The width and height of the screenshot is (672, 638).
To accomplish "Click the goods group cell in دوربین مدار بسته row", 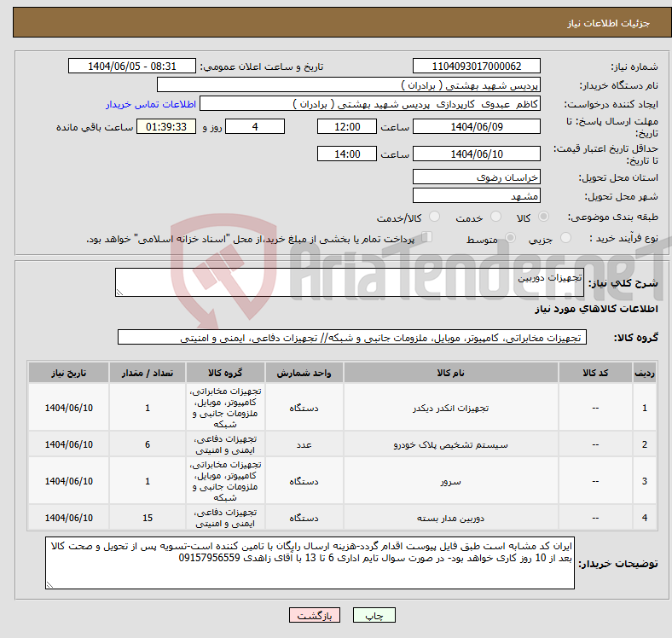I will [x=225, y=518].
